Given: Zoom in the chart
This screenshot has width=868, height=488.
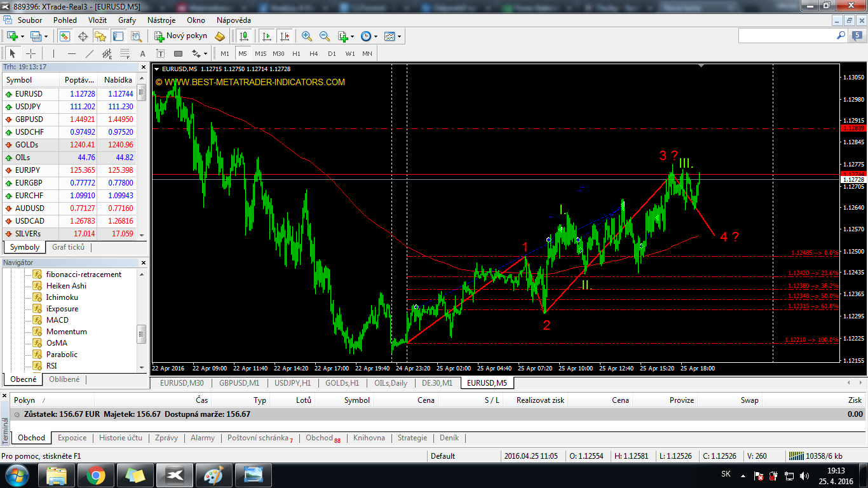Looking at the screenshot, I should pos(307,36).
